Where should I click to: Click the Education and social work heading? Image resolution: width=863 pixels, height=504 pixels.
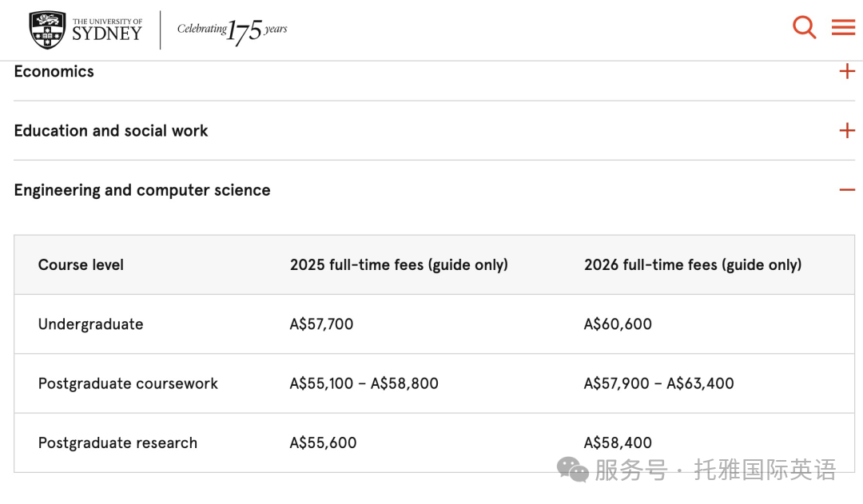(x=111, y=131)
